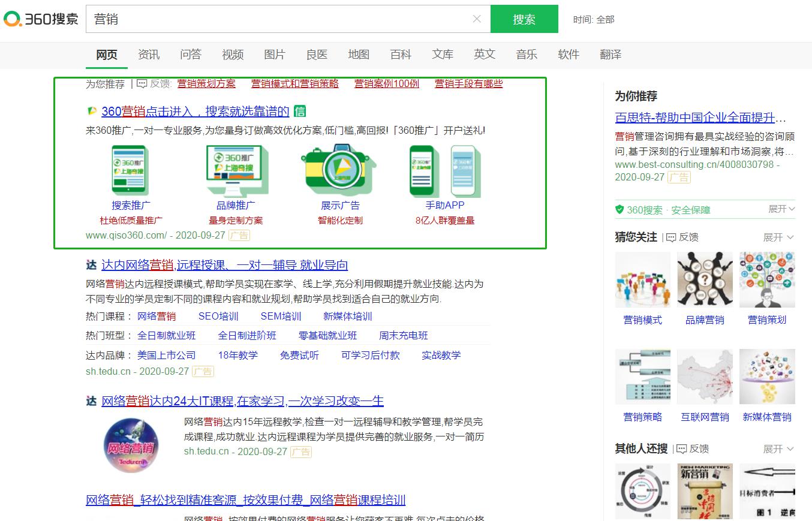This screenshot has height=521, width=812.
Task: Click the 360搜索 logo
Action: coord(41,19)
